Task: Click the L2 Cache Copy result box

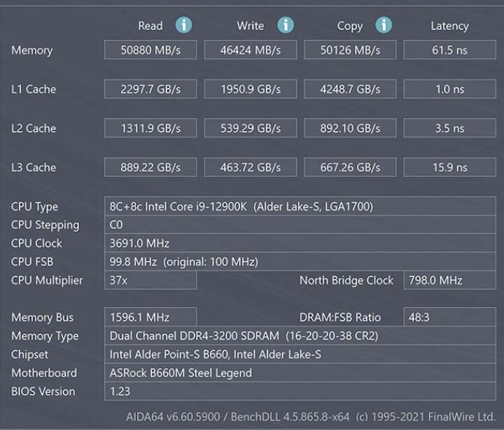Action: 350,128
